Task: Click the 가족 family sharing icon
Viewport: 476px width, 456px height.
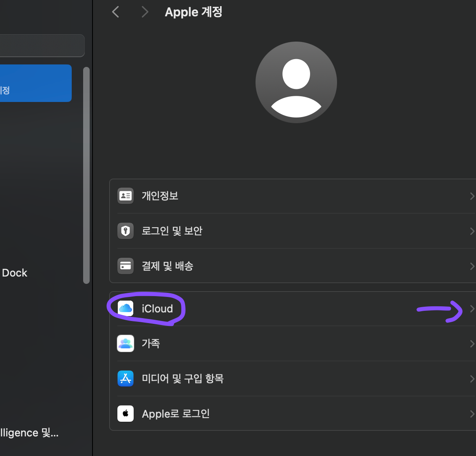Action: (x=126, y=343)
